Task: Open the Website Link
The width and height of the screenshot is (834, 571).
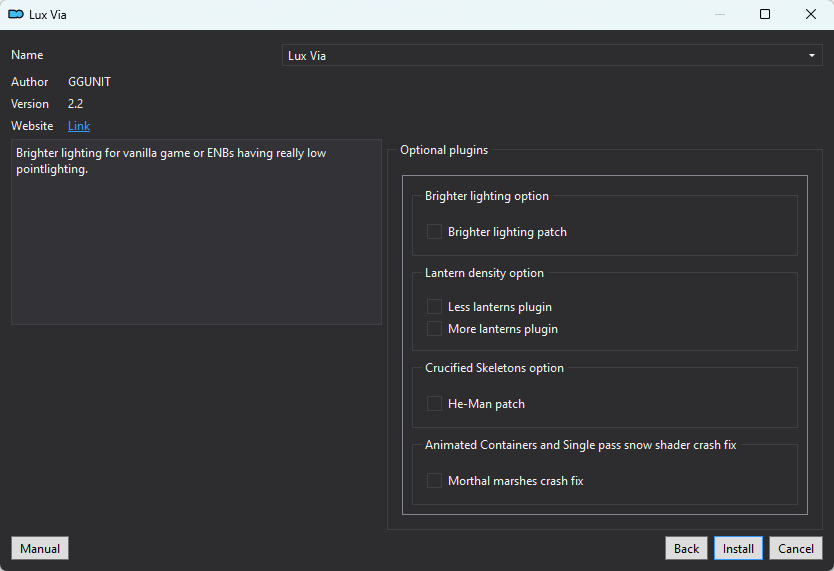Action: (79, 126)
